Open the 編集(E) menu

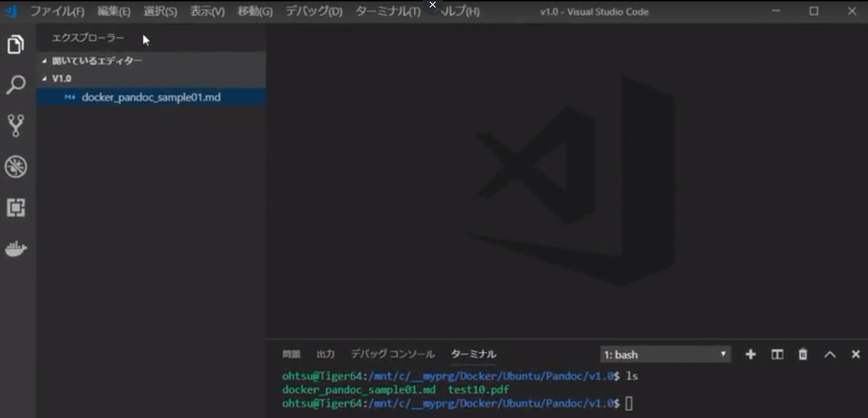(114, 11)
